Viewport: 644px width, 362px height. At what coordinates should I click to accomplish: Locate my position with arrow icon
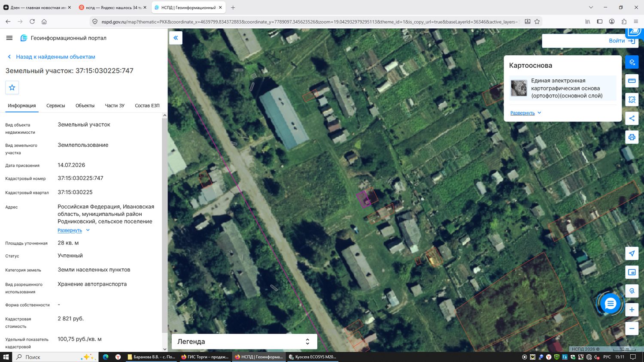[632, 253]
